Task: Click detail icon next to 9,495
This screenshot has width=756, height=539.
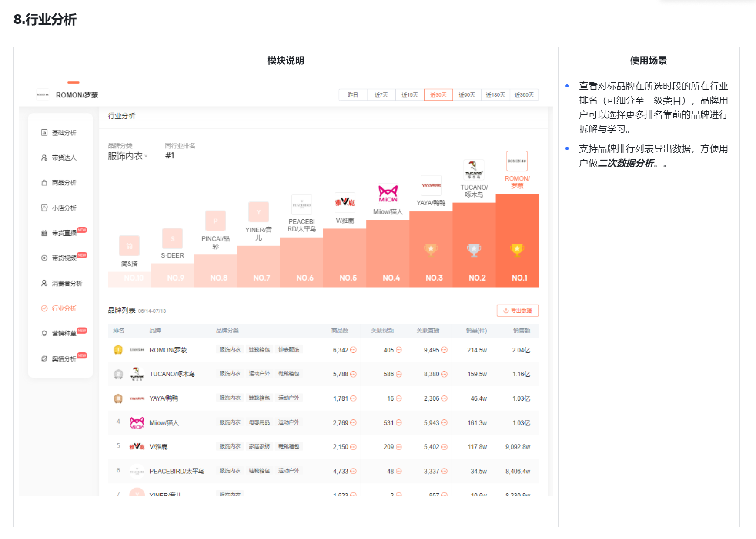Action: click(444, 350)
